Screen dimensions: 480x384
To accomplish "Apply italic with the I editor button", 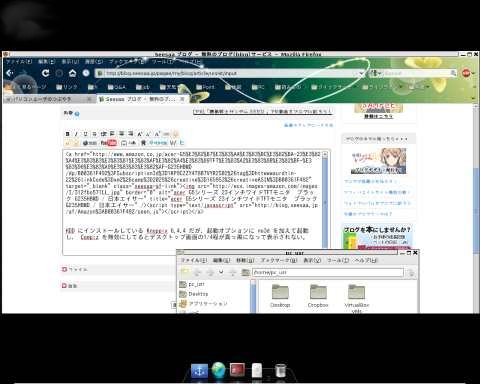I will pos(76,134).
